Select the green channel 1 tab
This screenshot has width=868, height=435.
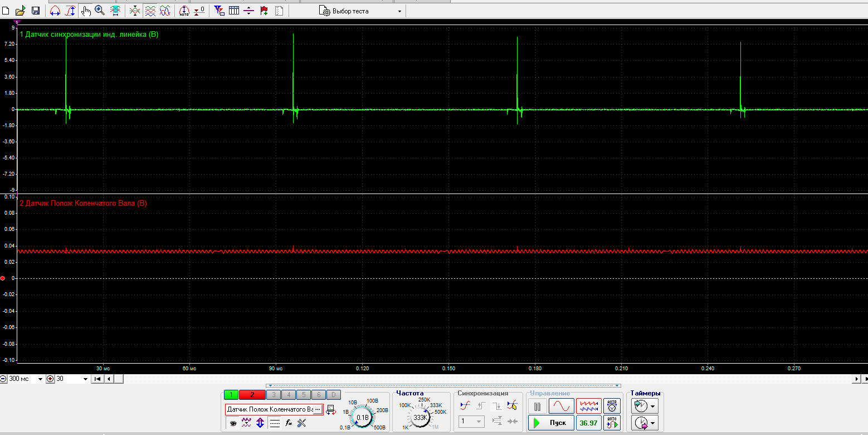[231, 395]
